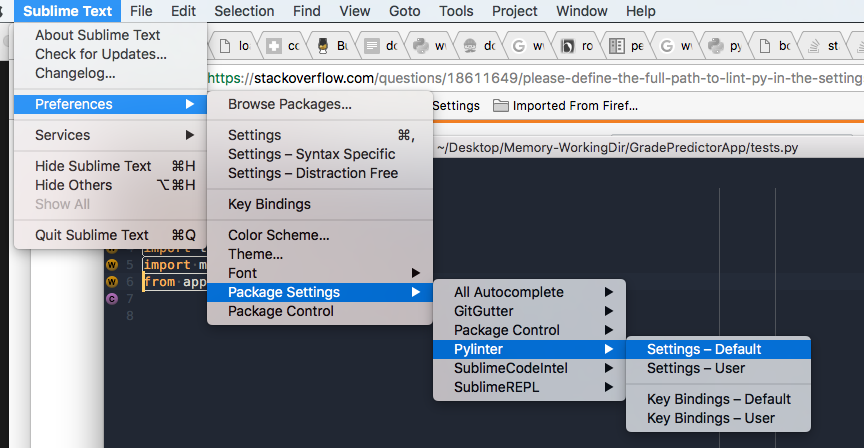Open Pylinter Key Bindings – Default
The image size is (864, 448).
tap(719, 399)
